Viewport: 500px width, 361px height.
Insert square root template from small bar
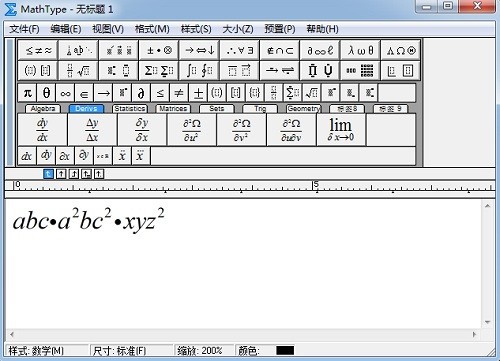[x=312, y=93]
